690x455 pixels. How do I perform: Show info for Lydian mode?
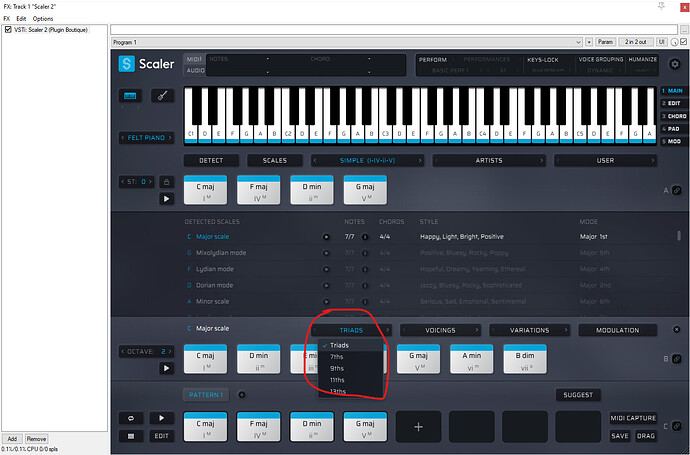click(365, 269)
